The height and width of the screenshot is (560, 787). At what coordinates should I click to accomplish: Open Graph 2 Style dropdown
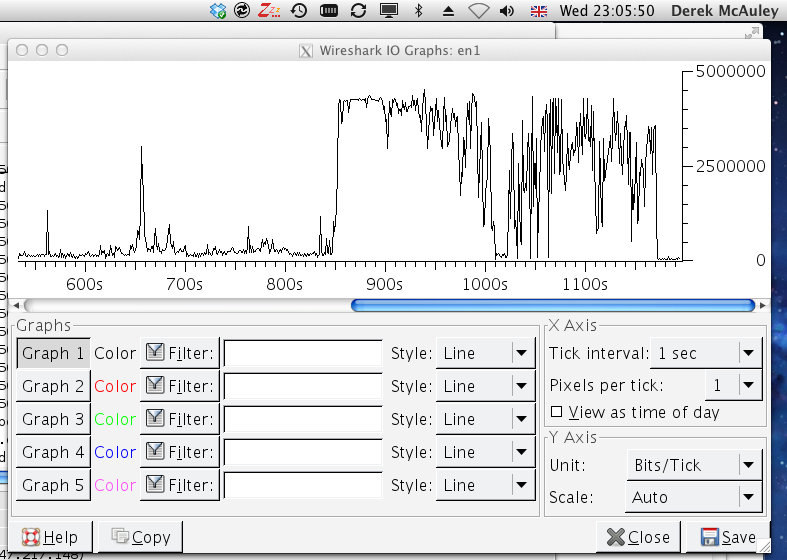(x=485, y=386)
